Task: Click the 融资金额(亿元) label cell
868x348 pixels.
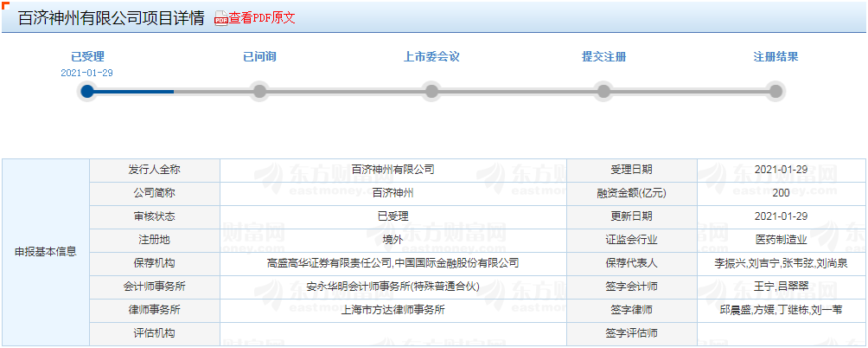Action: tap(632, 193)
